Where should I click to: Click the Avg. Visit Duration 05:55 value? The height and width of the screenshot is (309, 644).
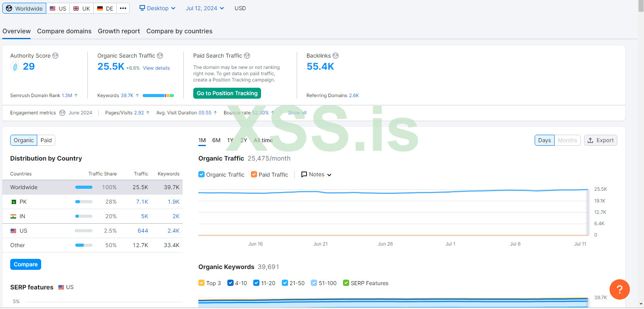205,113
